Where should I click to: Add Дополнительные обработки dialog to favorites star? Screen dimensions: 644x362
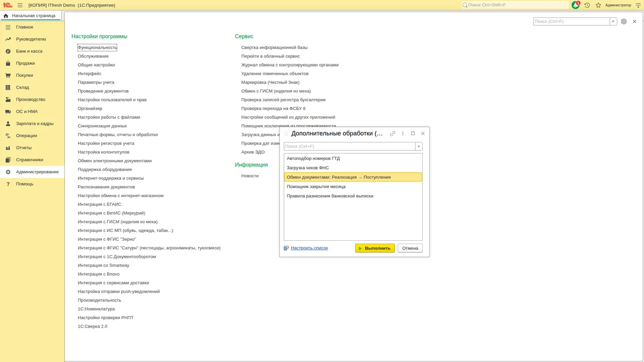(286, 134)
